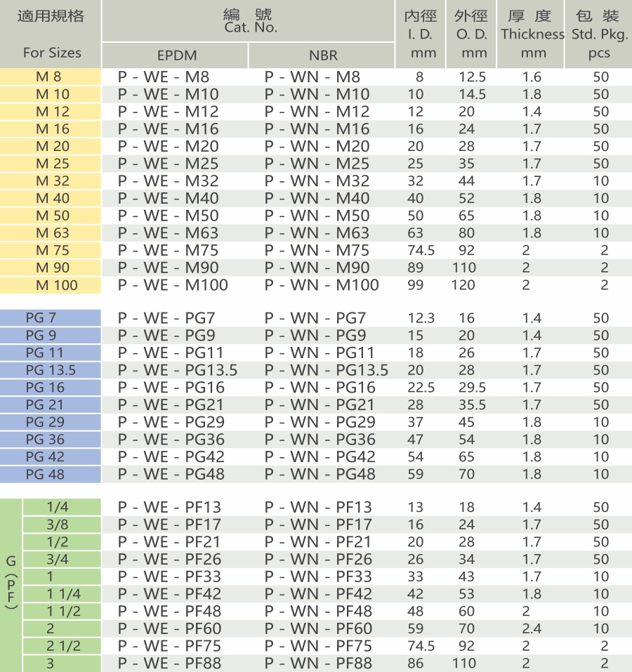Select the 3/8 G(PF) size cell
Screen dimensions: 632x672
[x=62, y=525]
